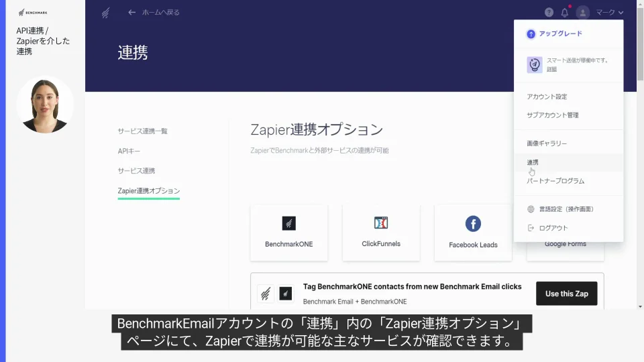Image resolution: width=644 pixels, height=362 pixels.
Task: Click the Facebook Leads card icon
Action: [x=473, y=224]
